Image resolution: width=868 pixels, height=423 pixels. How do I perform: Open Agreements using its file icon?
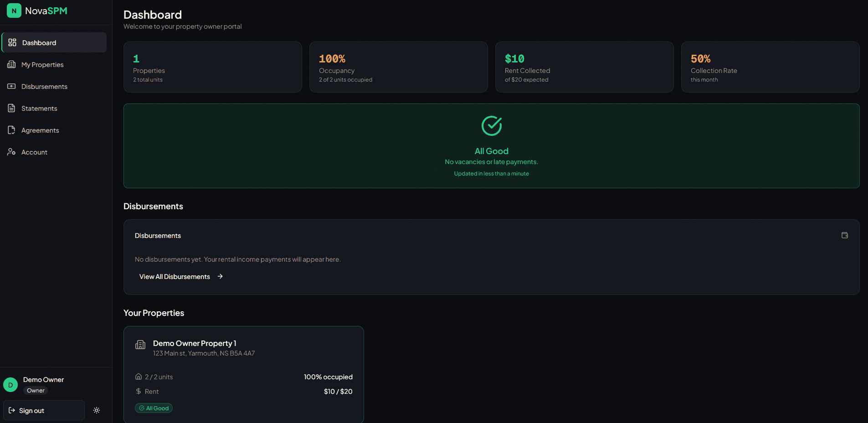tap(11, 130)
